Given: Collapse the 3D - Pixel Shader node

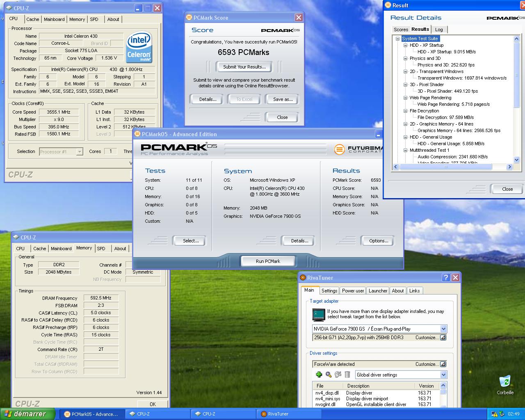Looking at the screenshot, I should point(405,84).
